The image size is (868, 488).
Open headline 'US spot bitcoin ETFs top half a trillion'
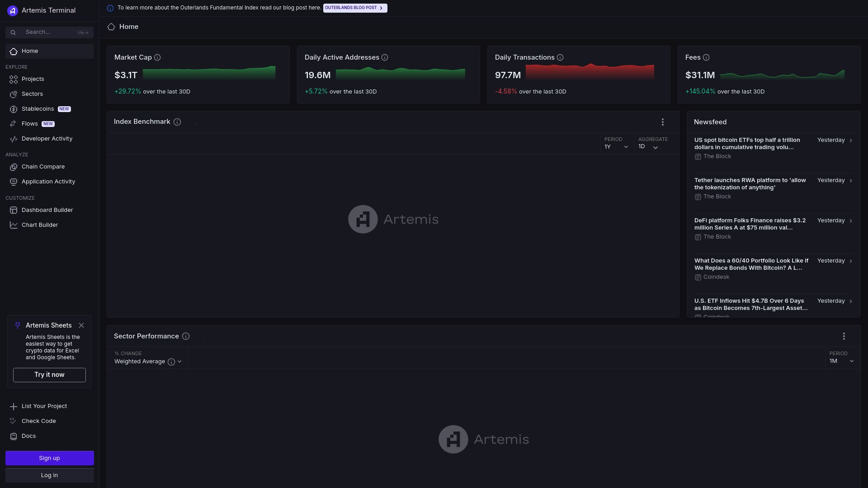click(747, 144)
